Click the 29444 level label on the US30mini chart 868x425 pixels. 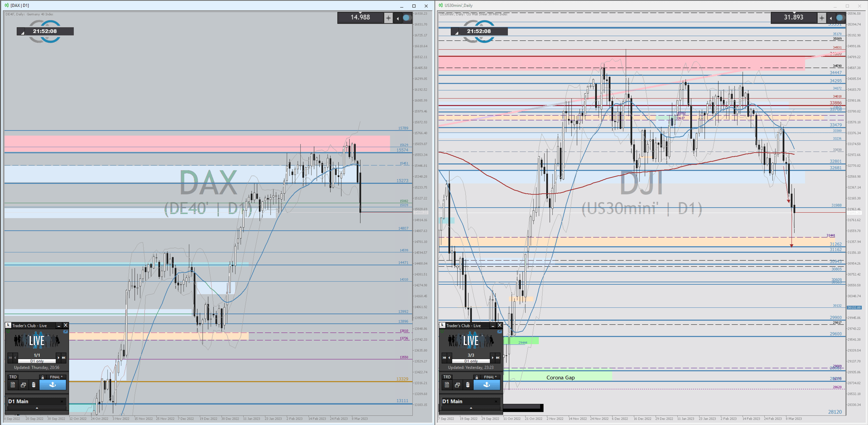(x=523, y=342)
